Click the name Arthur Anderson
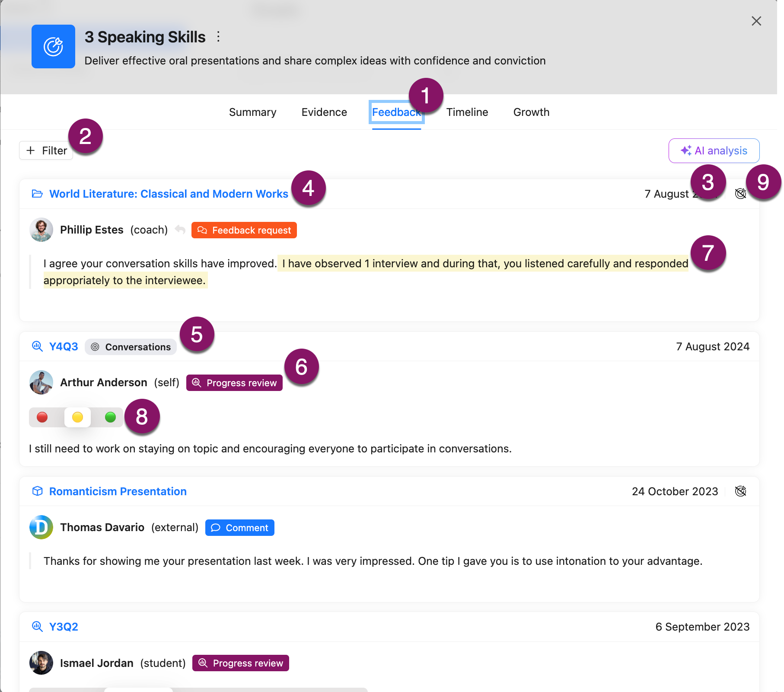This screenshot has height=692, width=784. click(104, 382)
